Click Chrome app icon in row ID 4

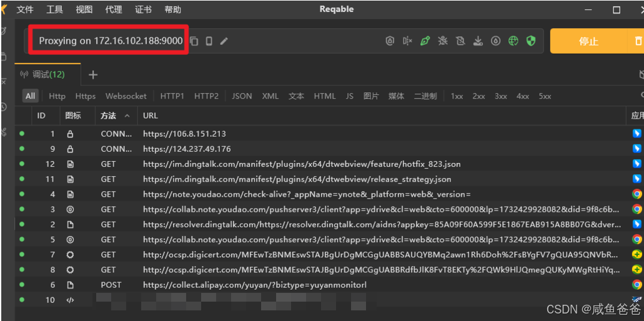click(637, 194)
